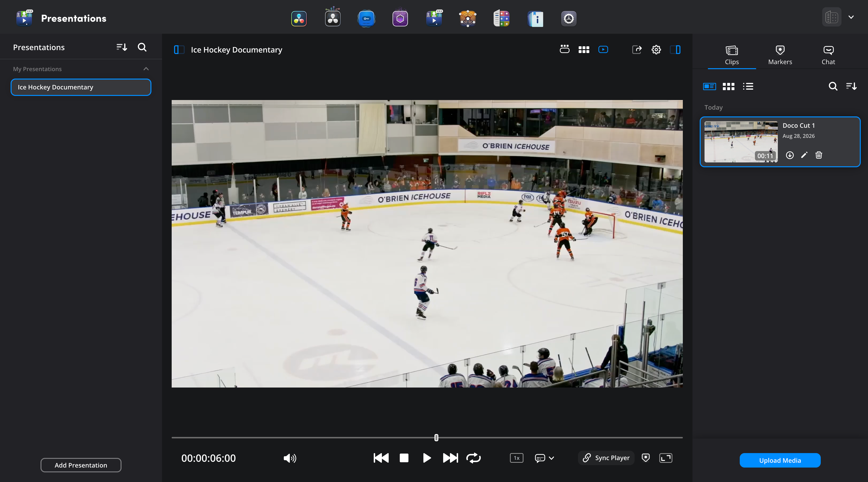Open the DaVinci Resolve app icon
The height and width of the screenshot is (482, 868).
299,19
